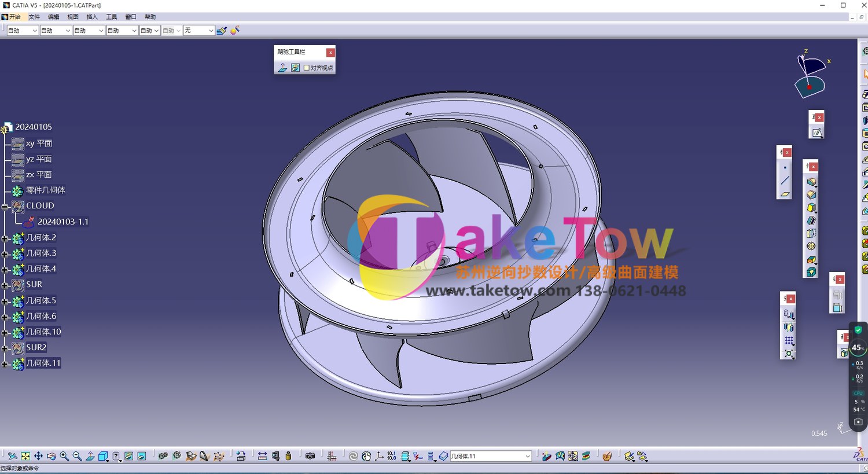Select the 几何体.6 tree item
This screenshot has width=868, height=474.
click(x=41, y=317)
